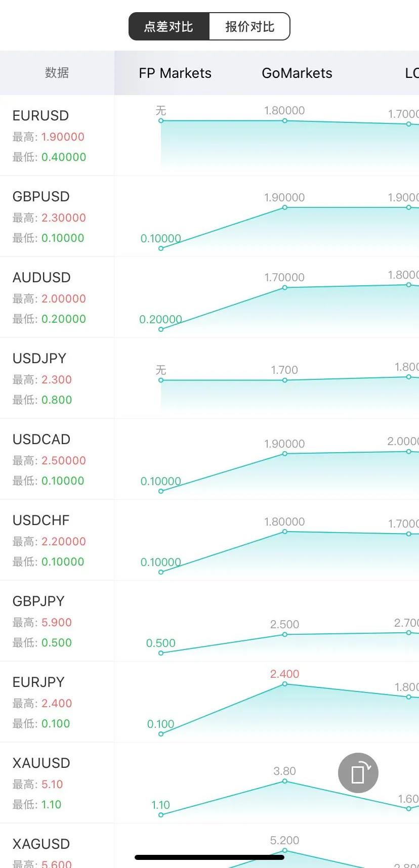Image resolution: width=419 pixels, height=868 pixels.
Task: Select the FP Markets column header
Action: [175, 73]
